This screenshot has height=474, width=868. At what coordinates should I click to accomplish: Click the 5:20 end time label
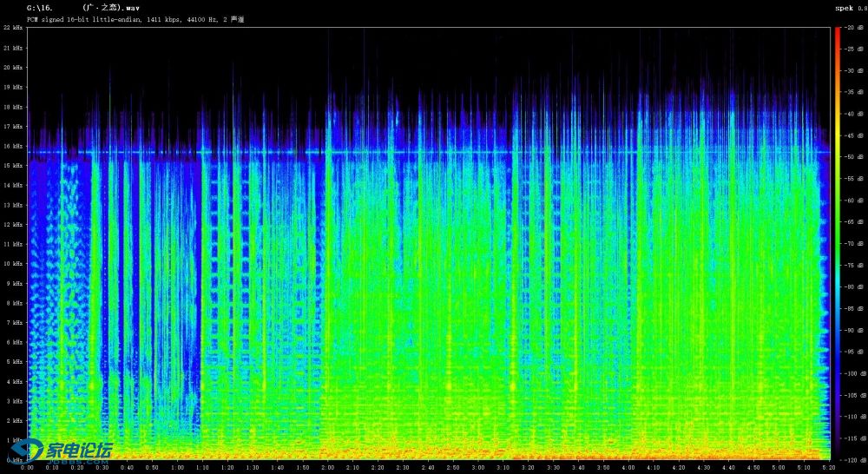[x=830, y=468]
